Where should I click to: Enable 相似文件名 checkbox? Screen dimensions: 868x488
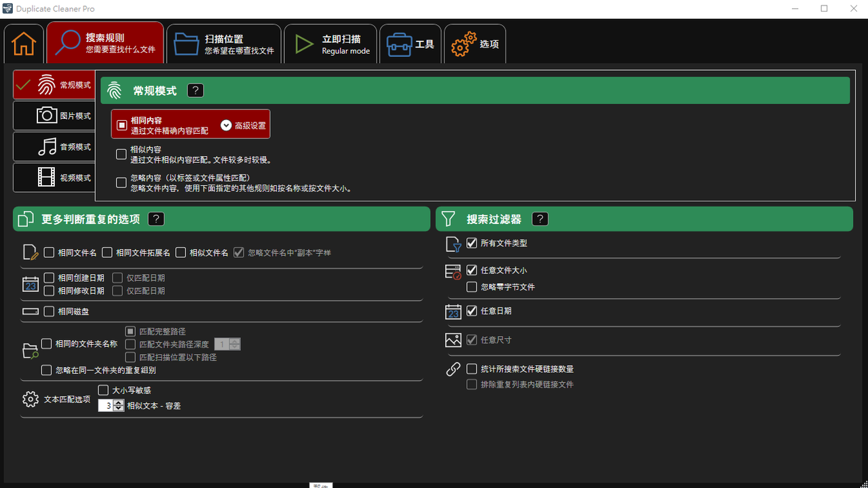coord(181,252)
